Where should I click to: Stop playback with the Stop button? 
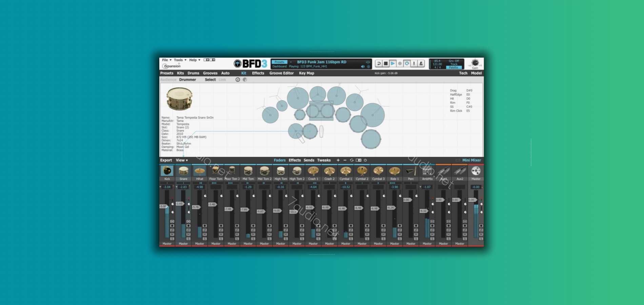click(x=386, y=63)
